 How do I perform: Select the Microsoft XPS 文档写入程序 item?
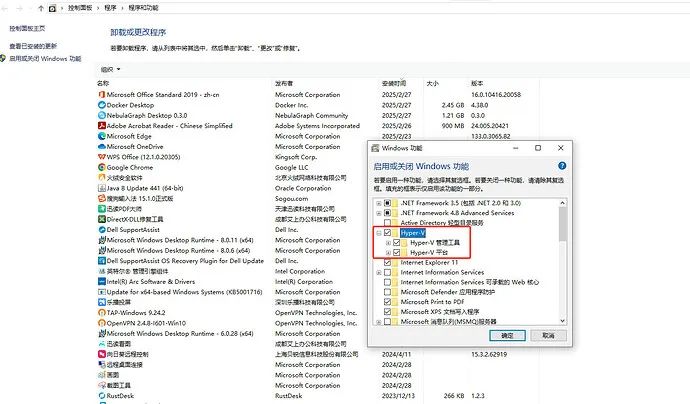click(440, 312)
